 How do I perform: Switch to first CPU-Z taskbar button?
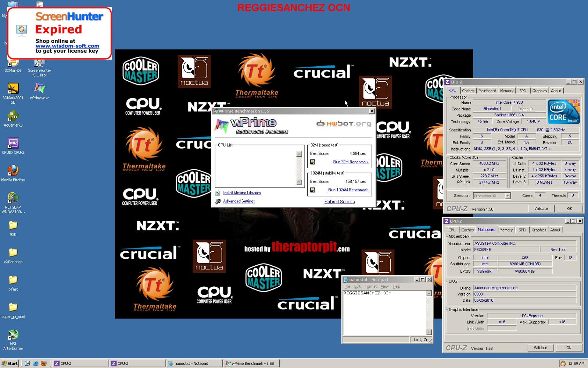[x=80, y=363]
